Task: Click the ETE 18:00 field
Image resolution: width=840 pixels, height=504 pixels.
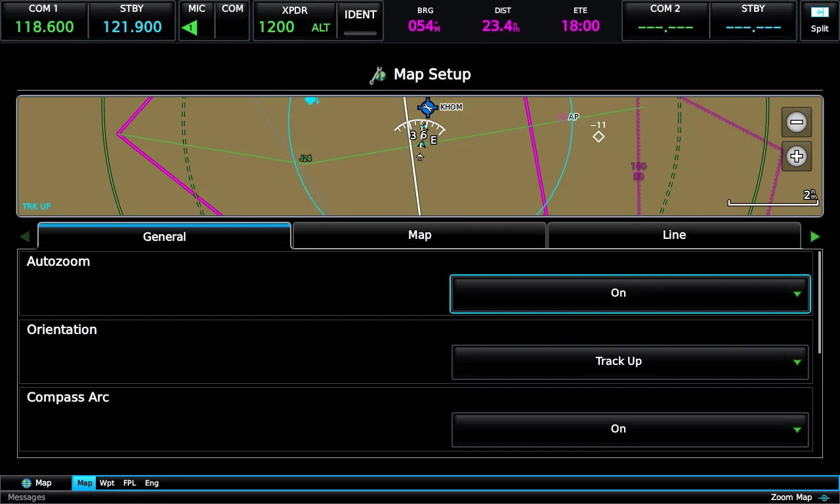Action: (x=580, y=21)
